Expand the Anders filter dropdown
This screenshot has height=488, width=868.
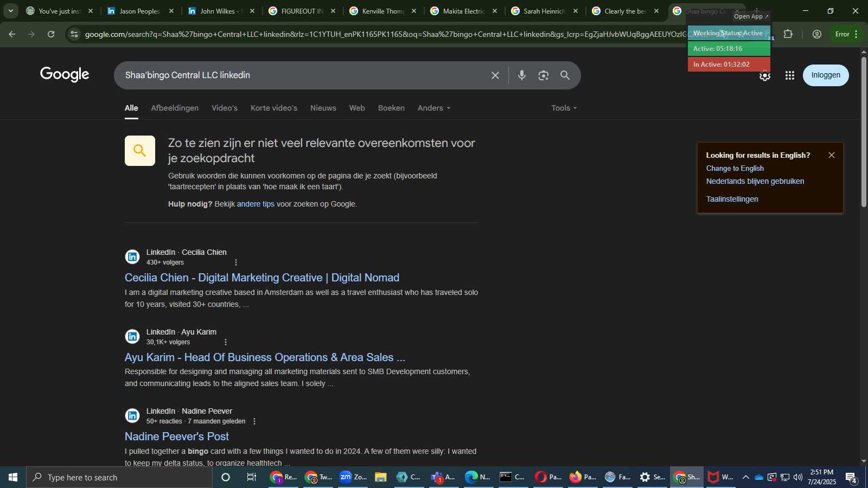pos(434,108)
